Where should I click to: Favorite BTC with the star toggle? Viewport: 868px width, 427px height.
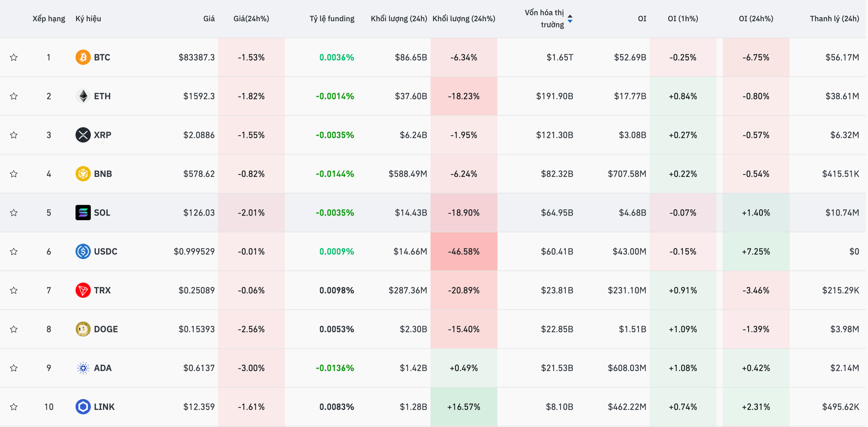(14, 57)
